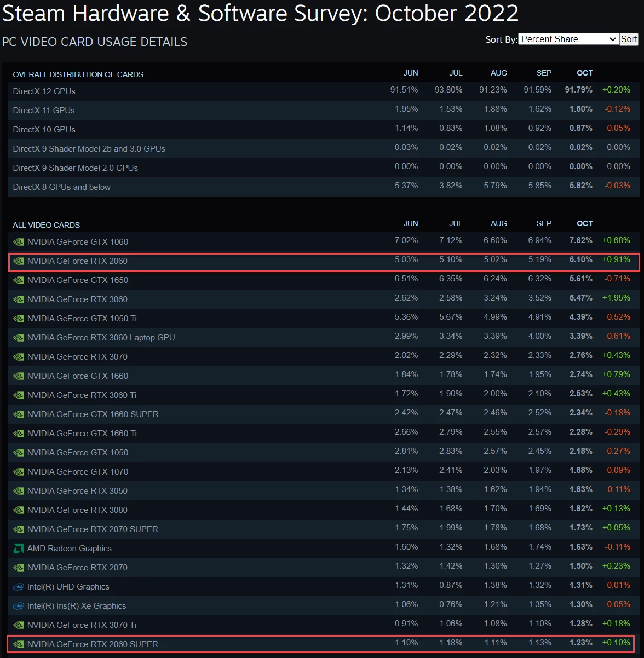This screenshot has height=658, width=644.
Task: Click the NVIDIA logo beside GTX 1660 Ti
Action: tap(19, 434)
